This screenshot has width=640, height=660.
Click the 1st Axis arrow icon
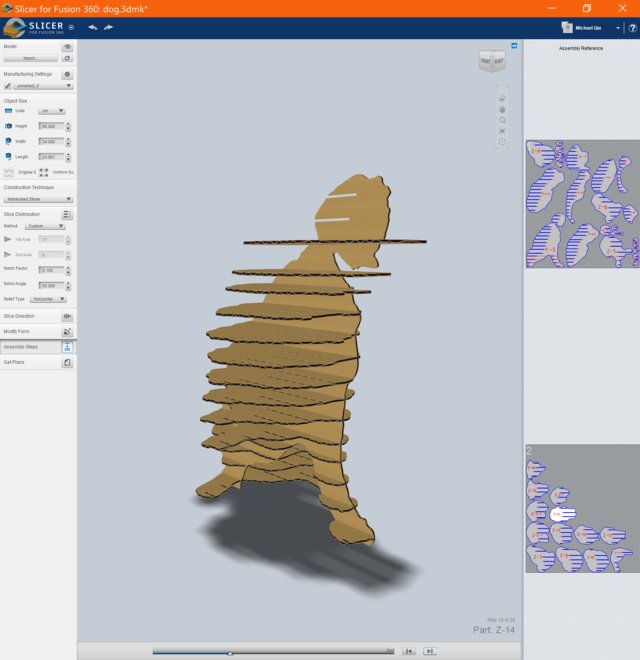(8, 239)
